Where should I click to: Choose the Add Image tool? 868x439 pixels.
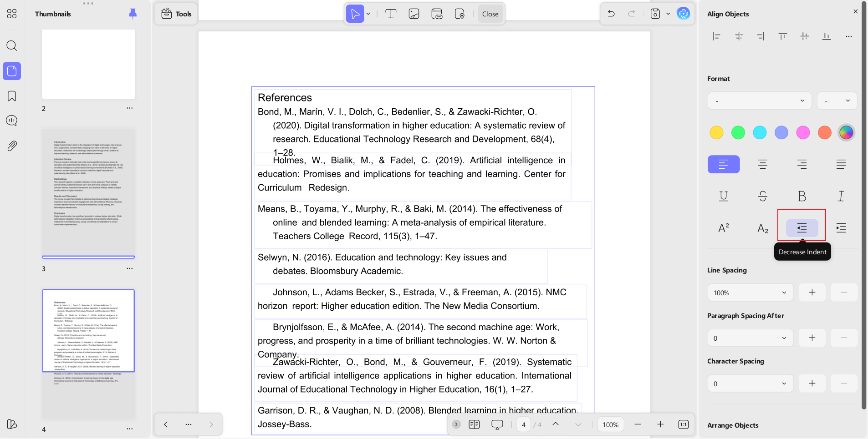click(414, 14)
